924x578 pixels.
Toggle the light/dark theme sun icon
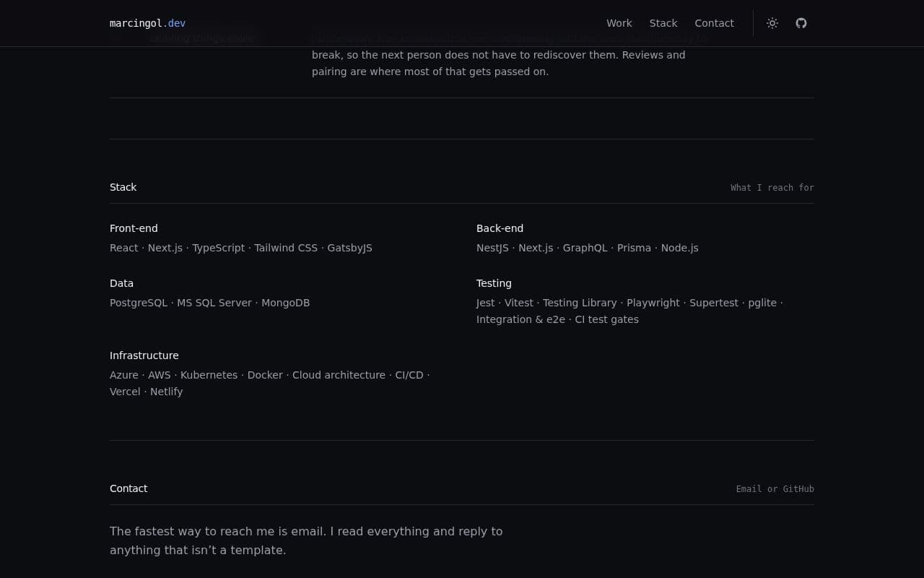point(772,23)
